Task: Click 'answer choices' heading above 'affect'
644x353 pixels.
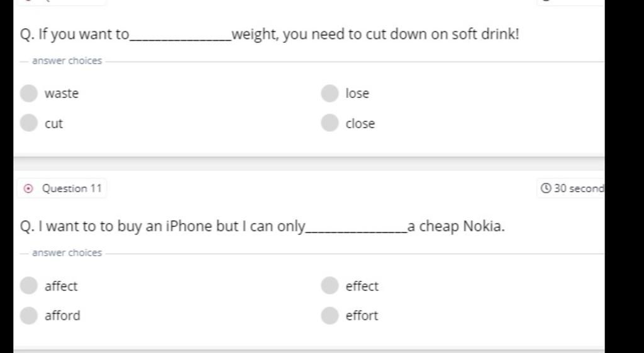Action: pyautogui.click(x=67, y=253)
